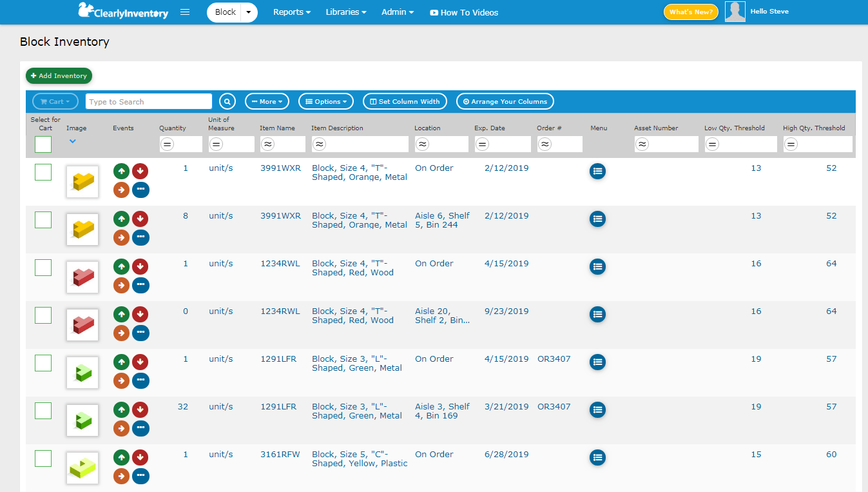Click the user avatar next to Hello Steve
Screen dimensions: 868x492
(x=735, y=11)
